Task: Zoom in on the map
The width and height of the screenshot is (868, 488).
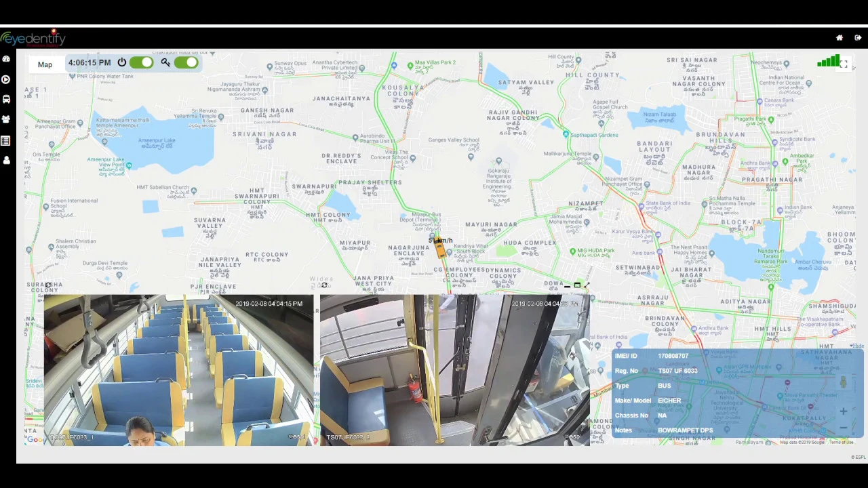Action: pos(843,411)
